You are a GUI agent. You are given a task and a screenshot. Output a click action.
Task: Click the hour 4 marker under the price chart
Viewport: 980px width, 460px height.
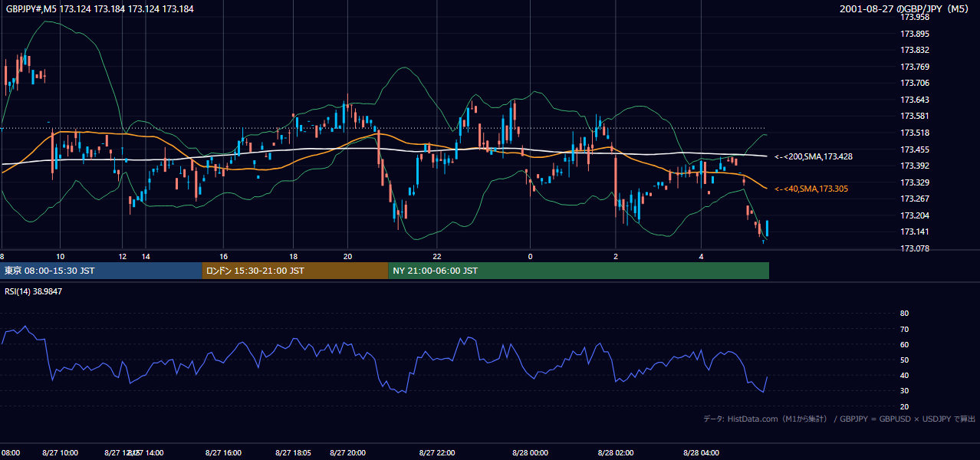pos(701,256)
